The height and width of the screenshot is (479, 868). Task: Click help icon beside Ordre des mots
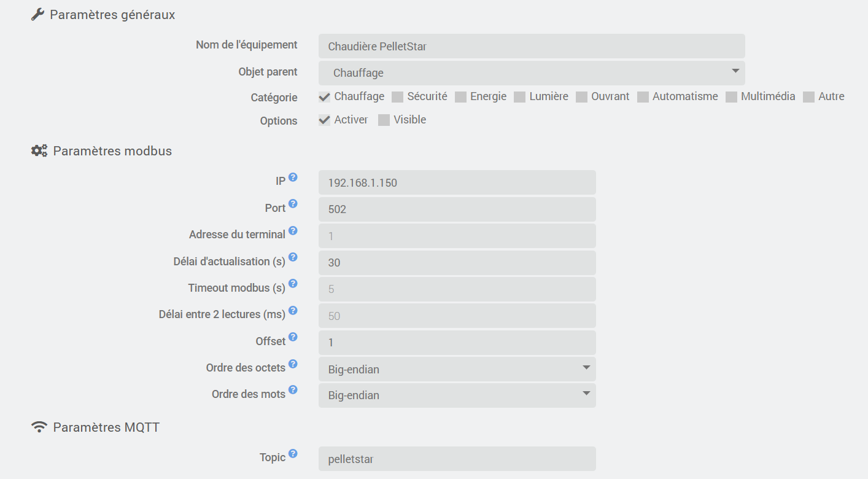coord(293,390)
